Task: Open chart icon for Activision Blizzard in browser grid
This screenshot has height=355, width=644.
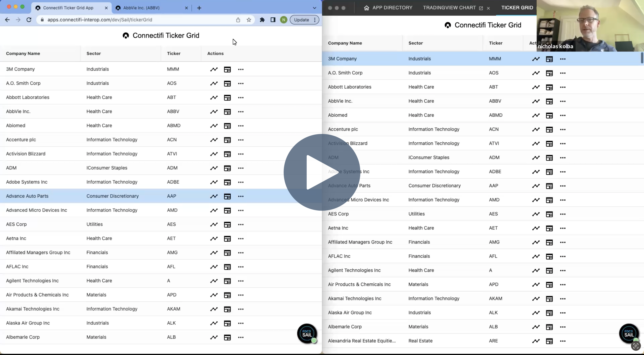Action: click(214, 154)
